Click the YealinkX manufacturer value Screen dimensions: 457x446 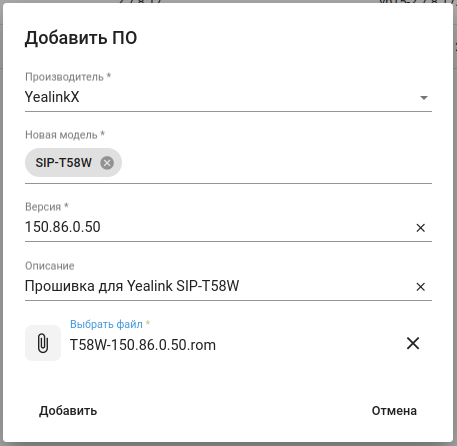pyautogui.click(x=52, y=97)
